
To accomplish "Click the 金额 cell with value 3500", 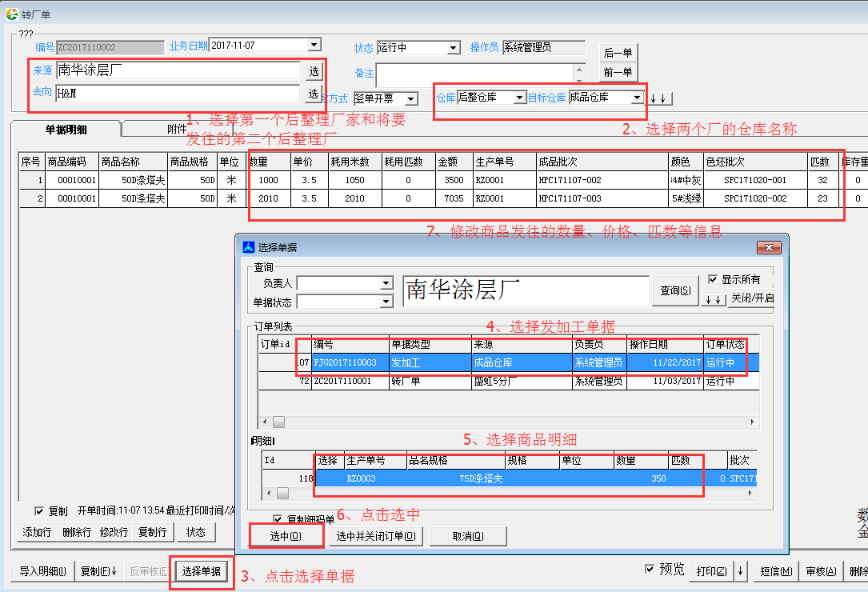I will pyautogui.click(x=454, y=180).
